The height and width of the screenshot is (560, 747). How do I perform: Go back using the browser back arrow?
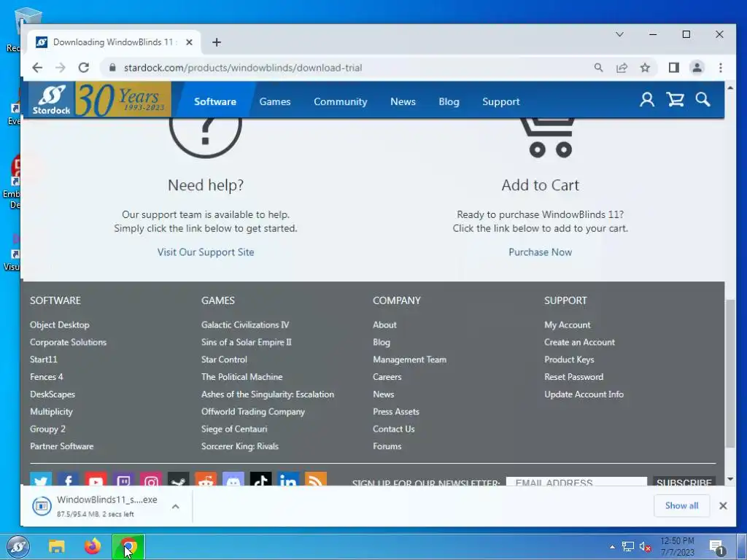tap(37, 68)
